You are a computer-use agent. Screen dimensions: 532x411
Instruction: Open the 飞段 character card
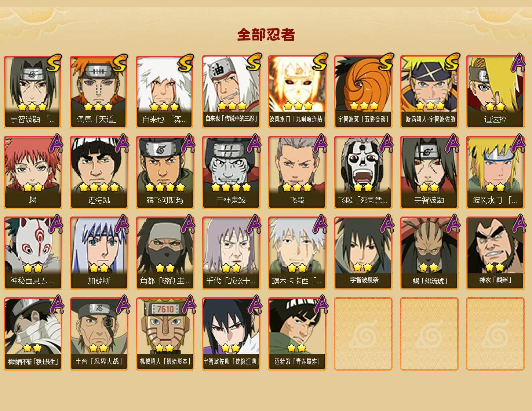pyautogui.click(x=297, y=172)
